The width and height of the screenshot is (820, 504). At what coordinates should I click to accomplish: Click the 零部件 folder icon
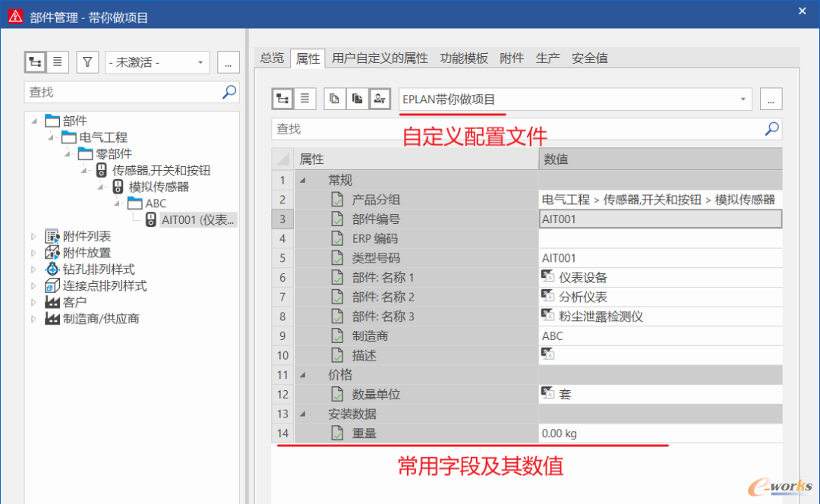pyautogui.click(x=85, y=154)
